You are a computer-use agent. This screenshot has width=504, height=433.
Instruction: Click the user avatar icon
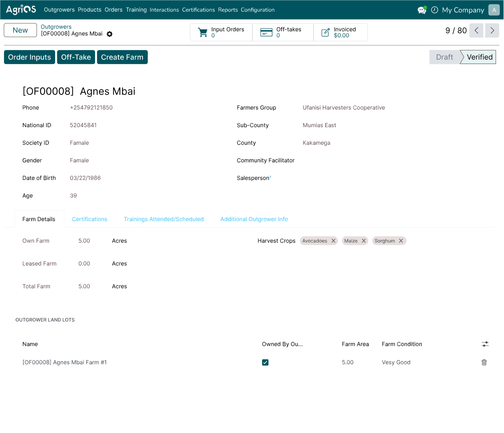click(x=494, y=10)
